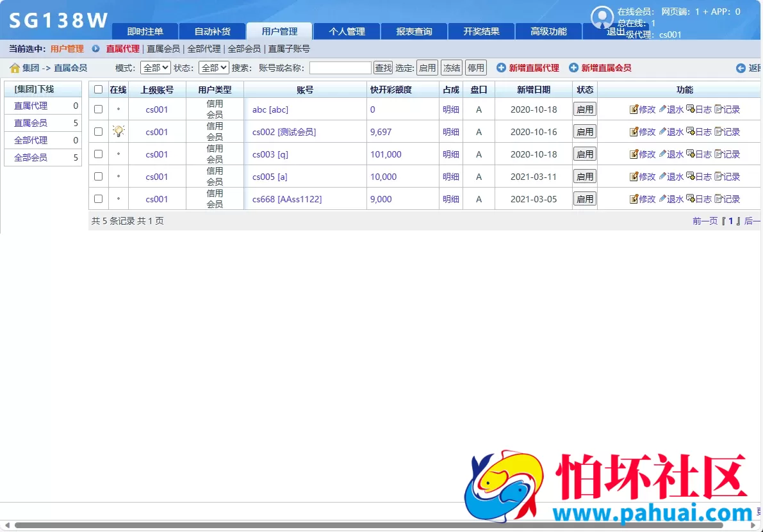Click the 退水 pencil icon for cs002

point(662,132)
